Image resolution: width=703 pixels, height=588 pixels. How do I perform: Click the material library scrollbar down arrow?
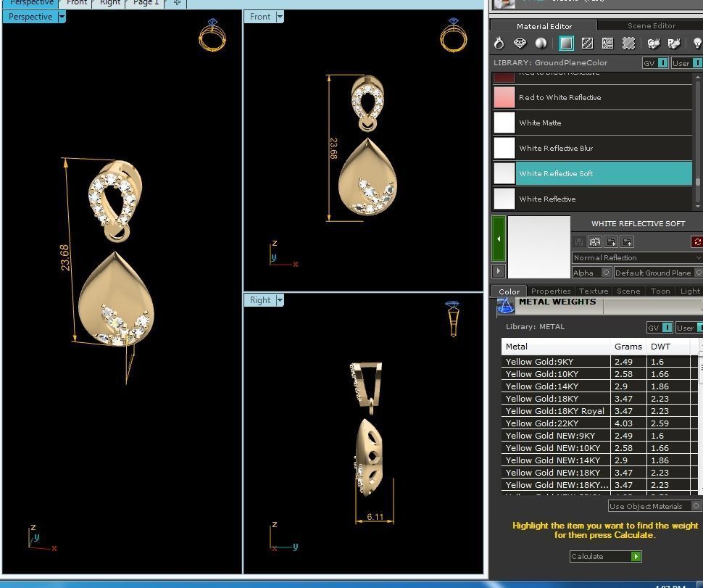[698, 207]
